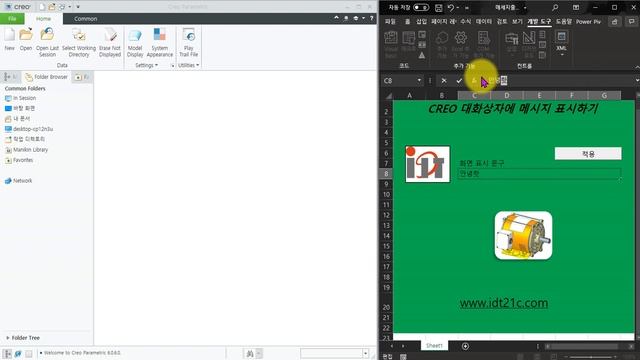Viewport: 640px width, 360px height.
Task: Select the Common tab in Creo
Action: point(86,19)
